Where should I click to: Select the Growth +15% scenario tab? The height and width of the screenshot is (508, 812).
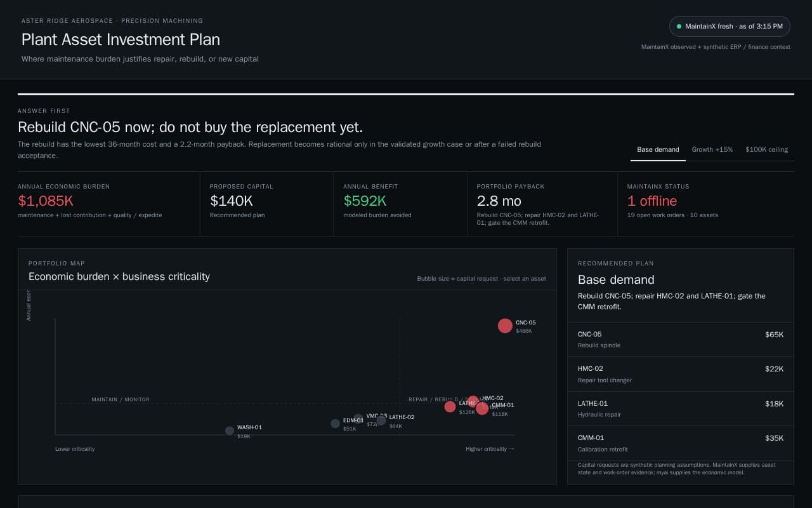[x=712, y=150]
